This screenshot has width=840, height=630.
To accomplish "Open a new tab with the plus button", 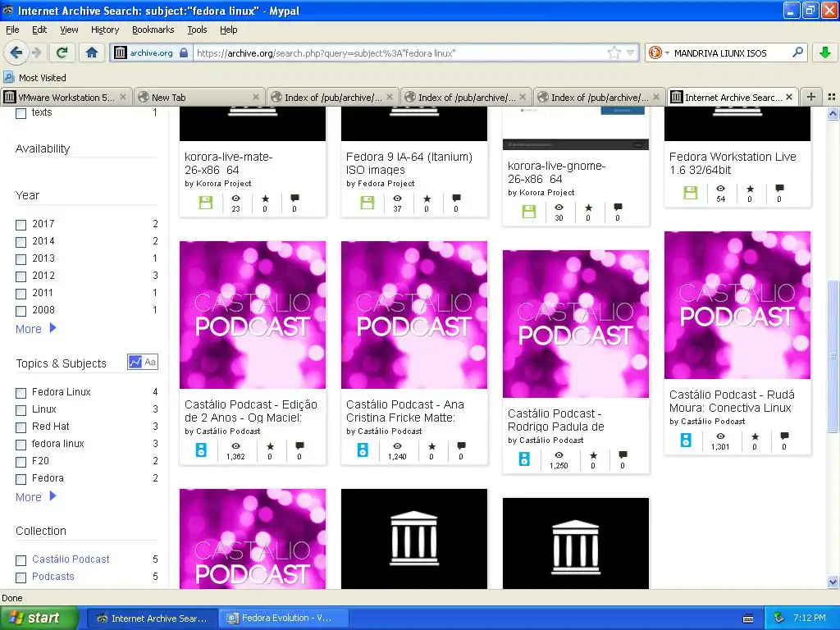I will 811,97.
